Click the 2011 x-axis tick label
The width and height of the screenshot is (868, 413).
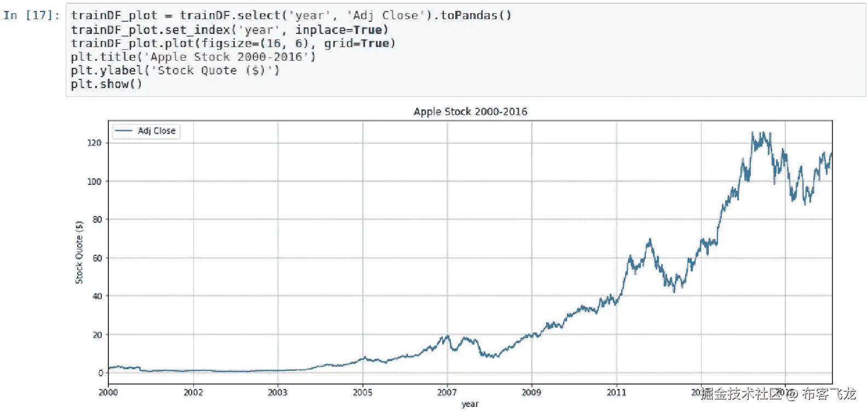616,392
